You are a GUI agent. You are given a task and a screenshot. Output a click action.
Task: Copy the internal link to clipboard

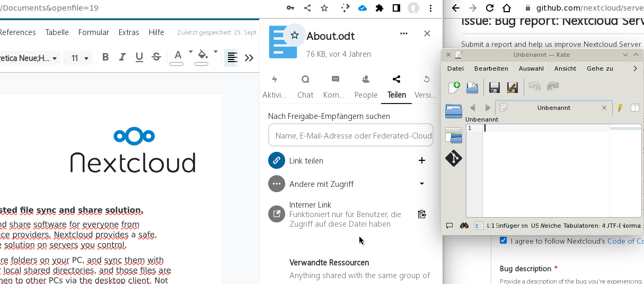click(x=422, y=214)
